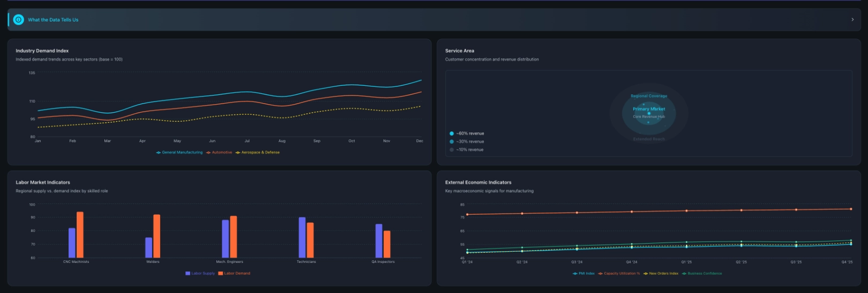
Task: Open the What the Data Tells Us heading
Action: [53, 20]
